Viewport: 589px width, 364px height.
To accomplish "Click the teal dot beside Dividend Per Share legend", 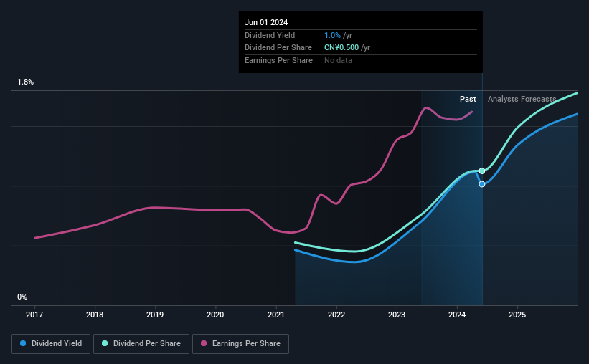I will [x=105, y=344].
